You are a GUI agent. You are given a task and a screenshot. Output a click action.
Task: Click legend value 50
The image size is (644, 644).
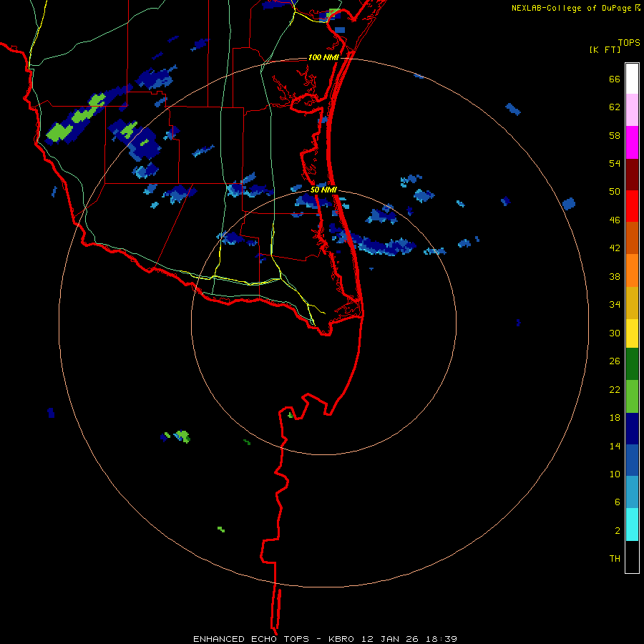[615, 192]
